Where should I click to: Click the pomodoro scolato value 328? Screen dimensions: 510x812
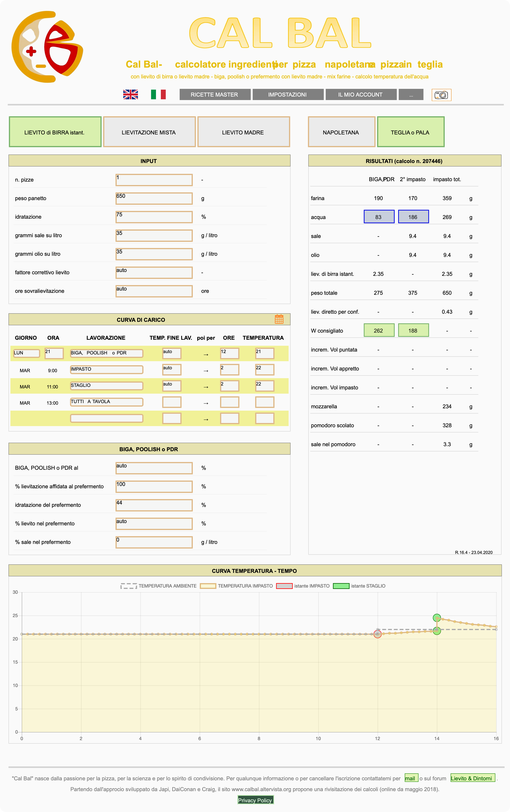(447, 426)
